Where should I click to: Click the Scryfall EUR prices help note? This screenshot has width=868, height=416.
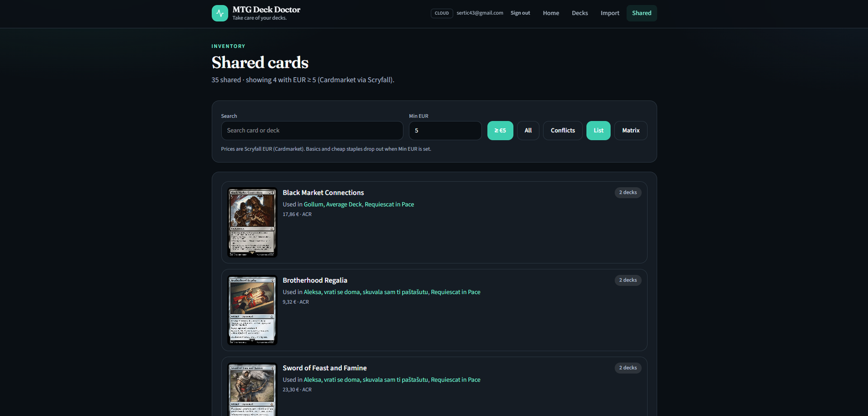point(326,149)
